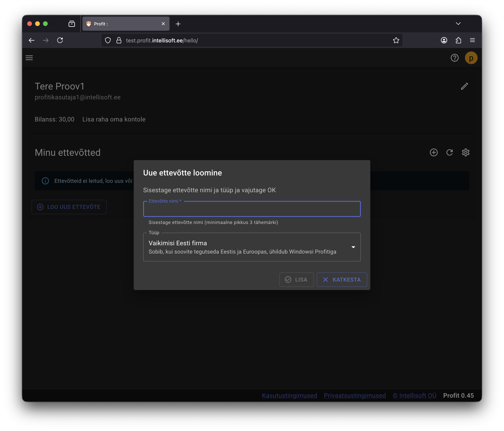Viewport: 504px width, 431px height.
Task: Open the hamburger navigation menu
Action: [x=29, y=58]
